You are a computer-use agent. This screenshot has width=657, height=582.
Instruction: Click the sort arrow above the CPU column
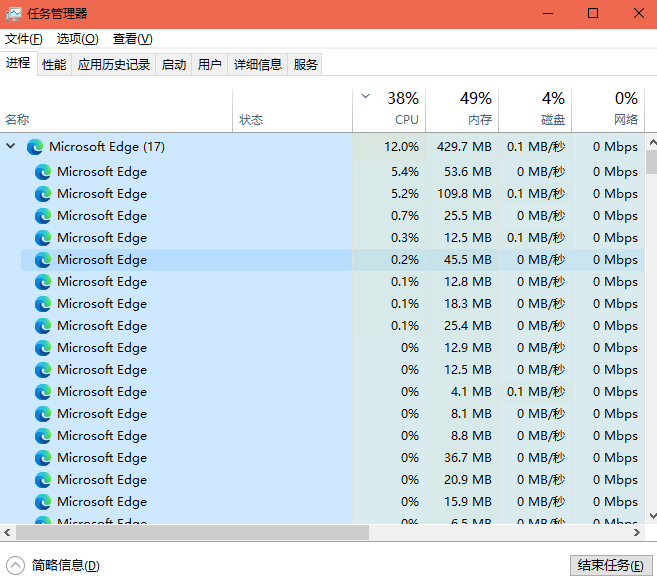365,96
